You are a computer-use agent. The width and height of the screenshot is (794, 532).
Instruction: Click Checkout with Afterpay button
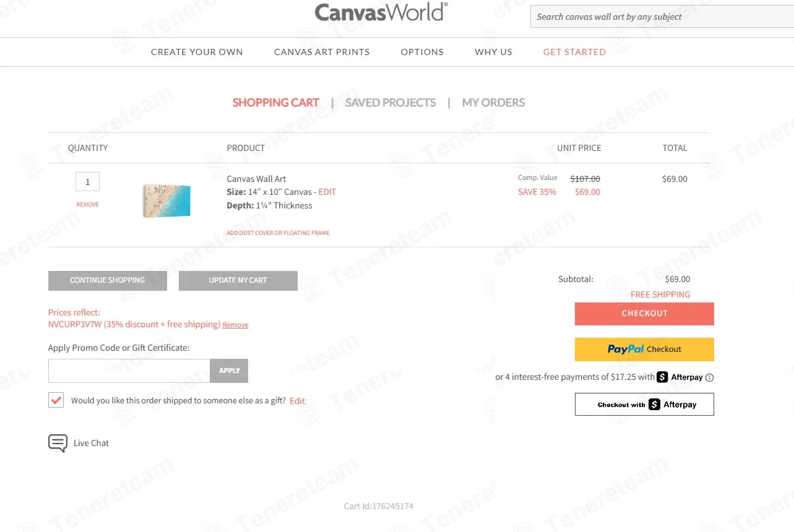644,405
